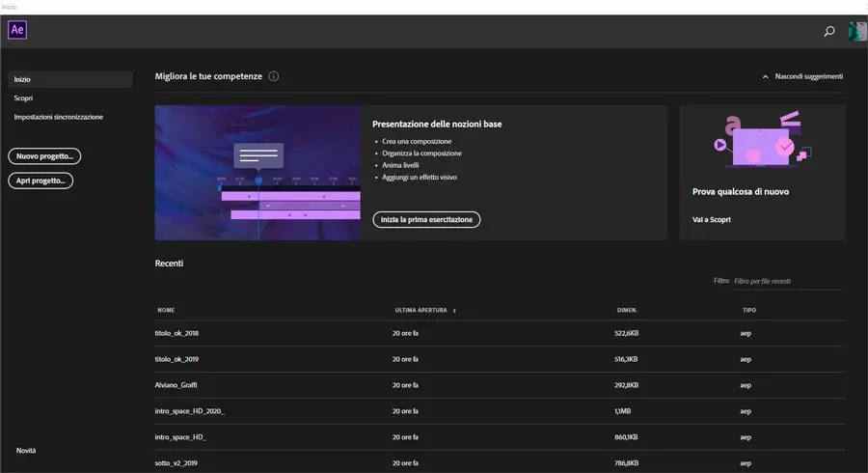Click the Prova qualcosa di nuovo illustration
This screenshot has width=868, height=473.
tap(763, 138)
